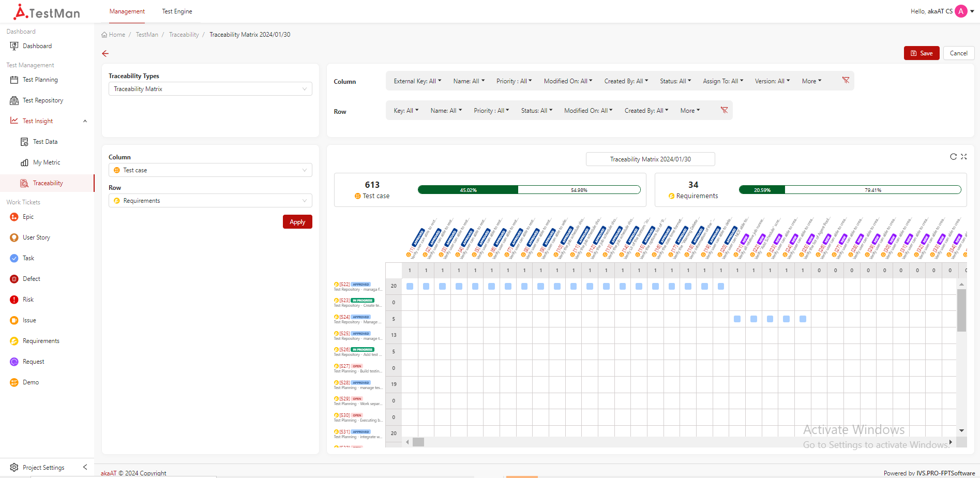Click first linked cell in row [522]
The height and width of the screenshot is (478, 980).
point(410,286)
